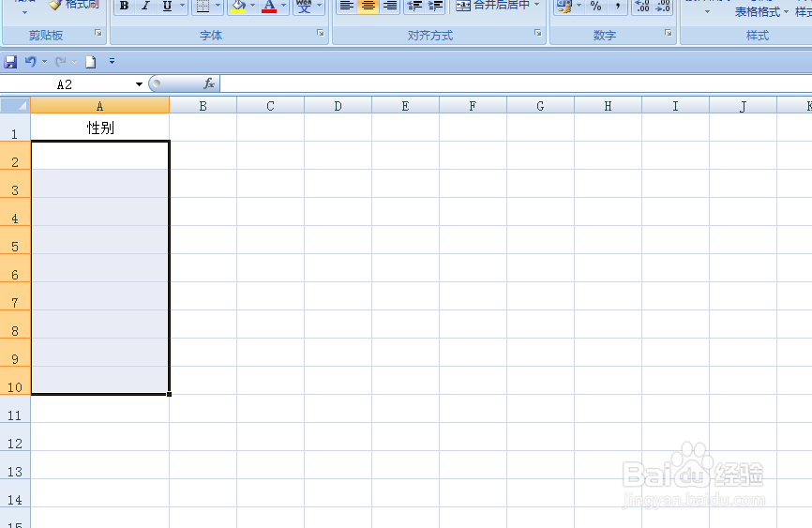Open 字体 dialog launcher
Screen dimensions: 812x528
(321, 33)
